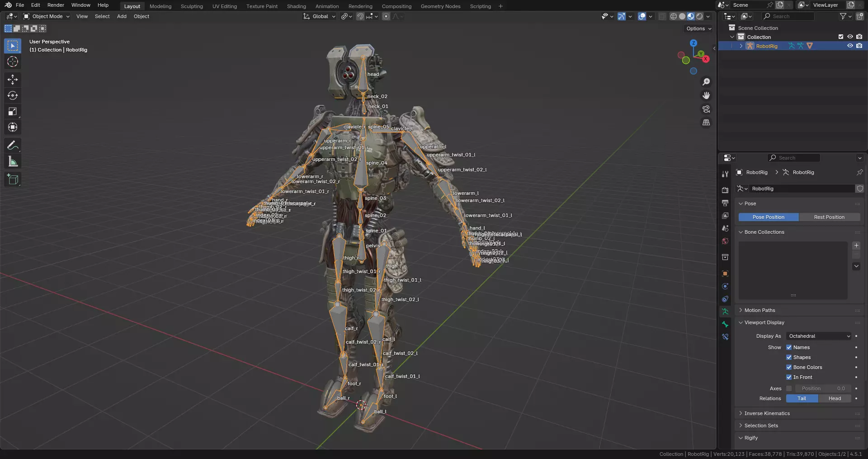Toggle overlays display button
Viewport: 868px width, 459px height.
[642, 16]
